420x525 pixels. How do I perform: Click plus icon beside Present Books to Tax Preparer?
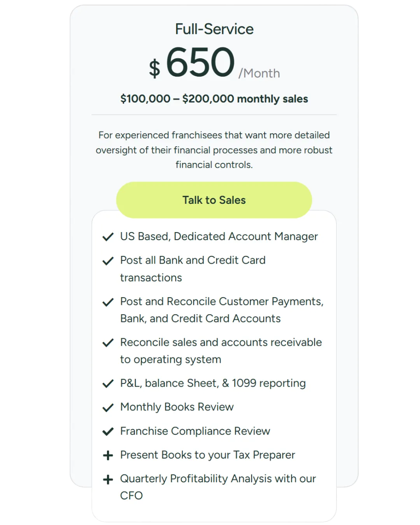(108, 455)
